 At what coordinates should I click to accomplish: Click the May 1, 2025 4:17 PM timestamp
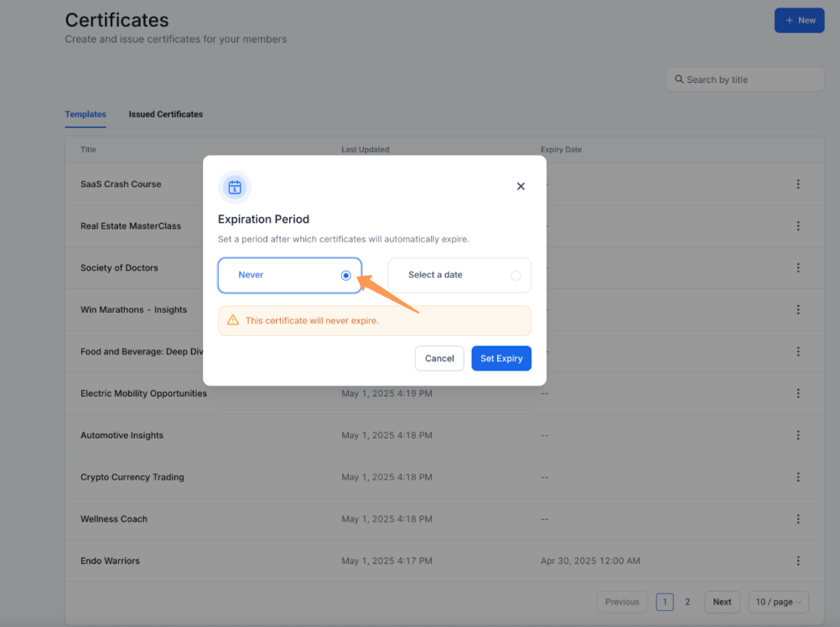(386, 561)
